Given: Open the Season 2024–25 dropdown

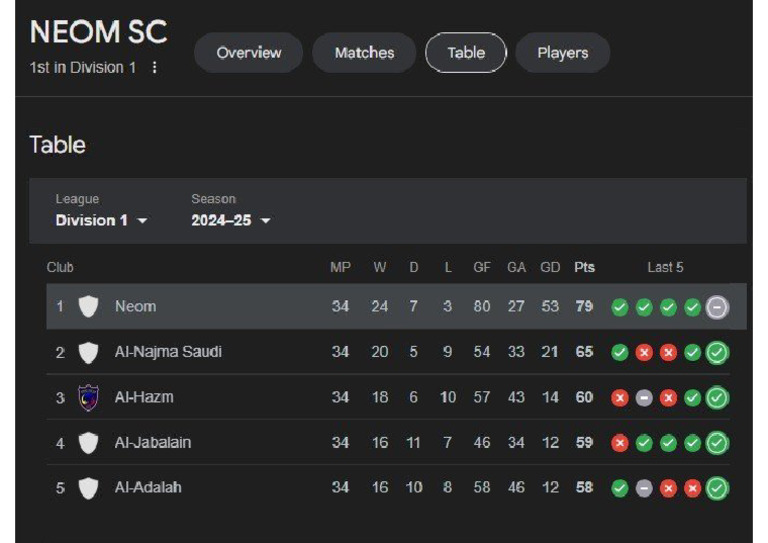Looking at the screenshot, I should pos(231,220).
